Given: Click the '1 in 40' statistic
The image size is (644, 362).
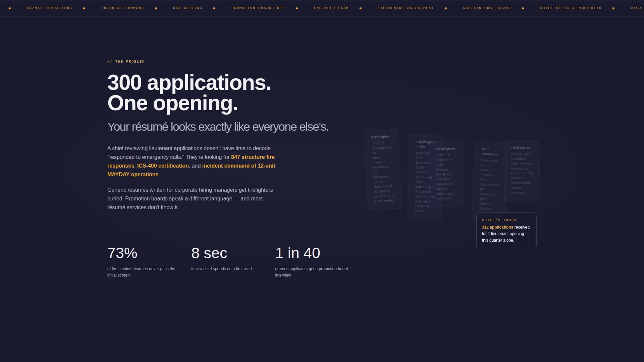Looking at the screenshot, I should coord(298,253).
